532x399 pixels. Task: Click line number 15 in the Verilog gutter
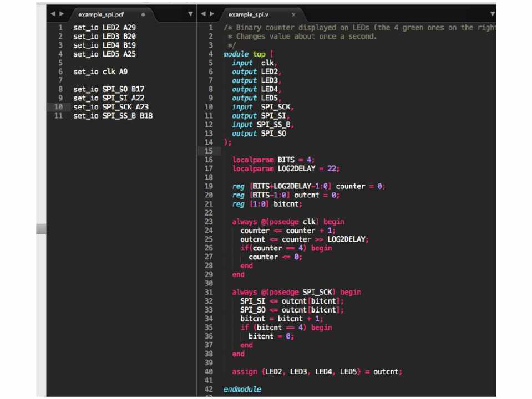point(210,151)
